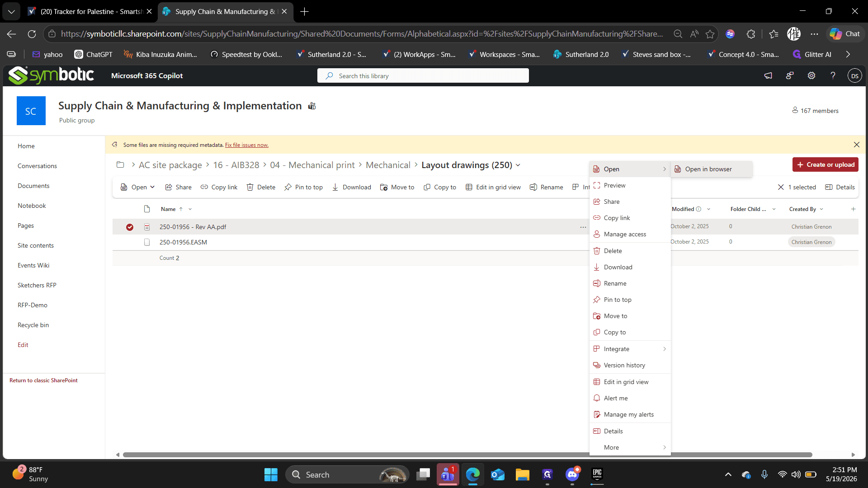Click the horizontal scrollbar of the list
Image resolution: width=868 pixels, height=488 pixels.
(467, 455)
